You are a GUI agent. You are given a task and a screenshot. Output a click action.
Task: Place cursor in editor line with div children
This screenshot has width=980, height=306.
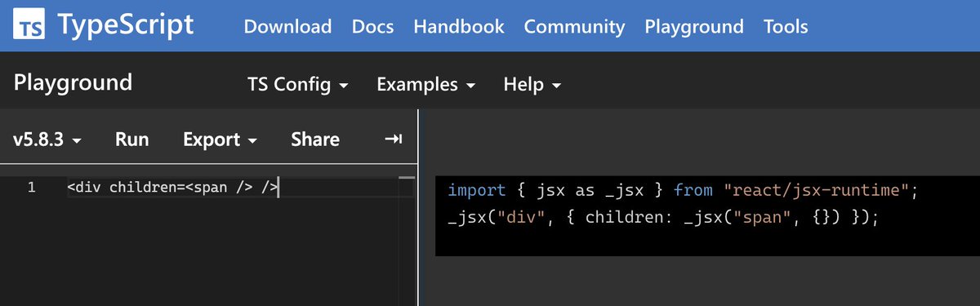coord(173,188)
